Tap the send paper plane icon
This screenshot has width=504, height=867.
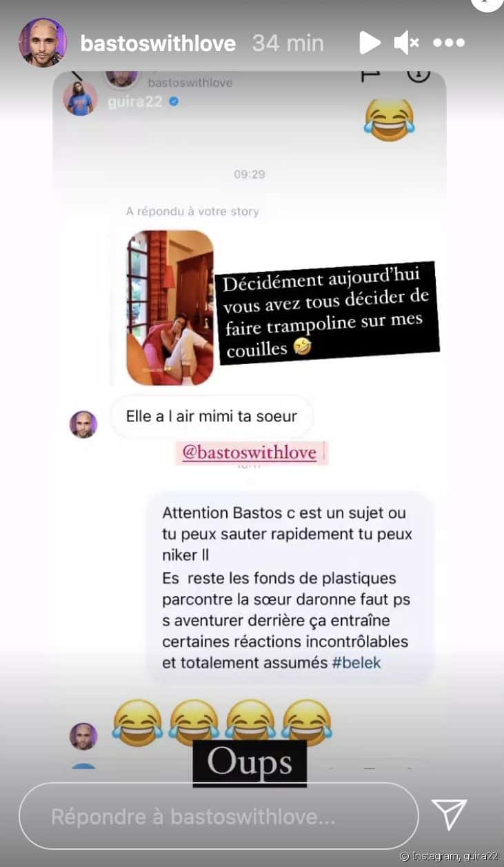(x=450, y=815)
